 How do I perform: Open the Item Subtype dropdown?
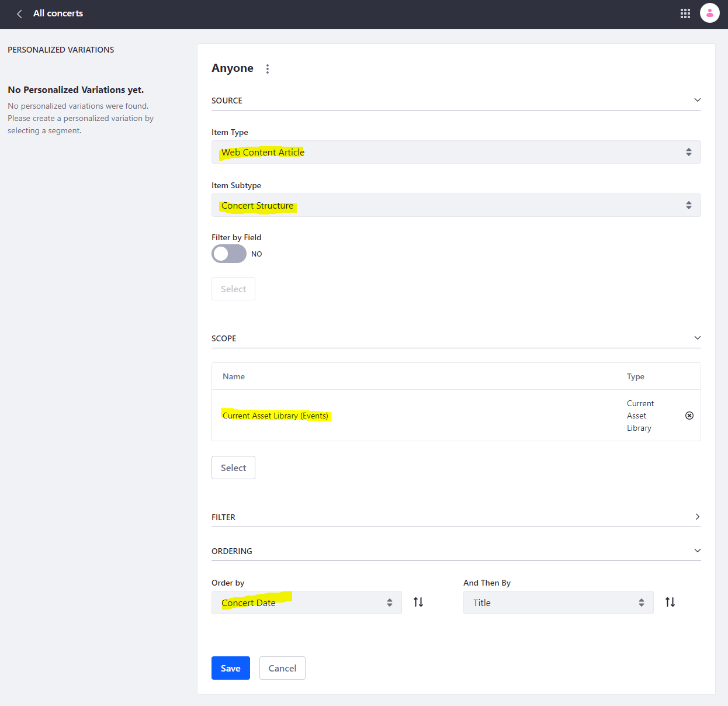[456, 205]
